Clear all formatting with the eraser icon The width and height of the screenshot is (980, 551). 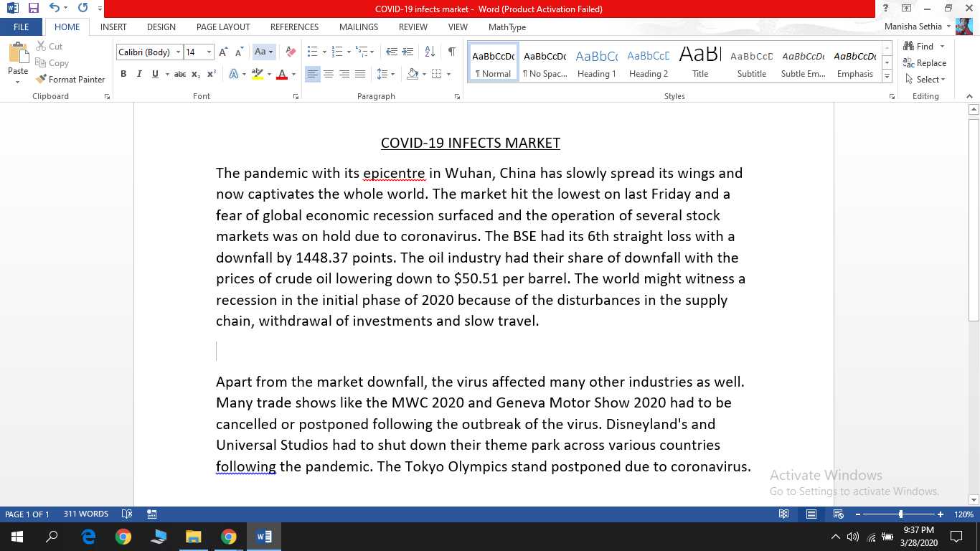291,52
